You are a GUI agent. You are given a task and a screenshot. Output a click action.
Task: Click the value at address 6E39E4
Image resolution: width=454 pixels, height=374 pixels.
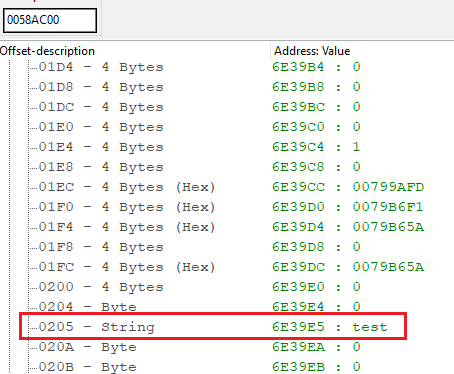[356, 307]
